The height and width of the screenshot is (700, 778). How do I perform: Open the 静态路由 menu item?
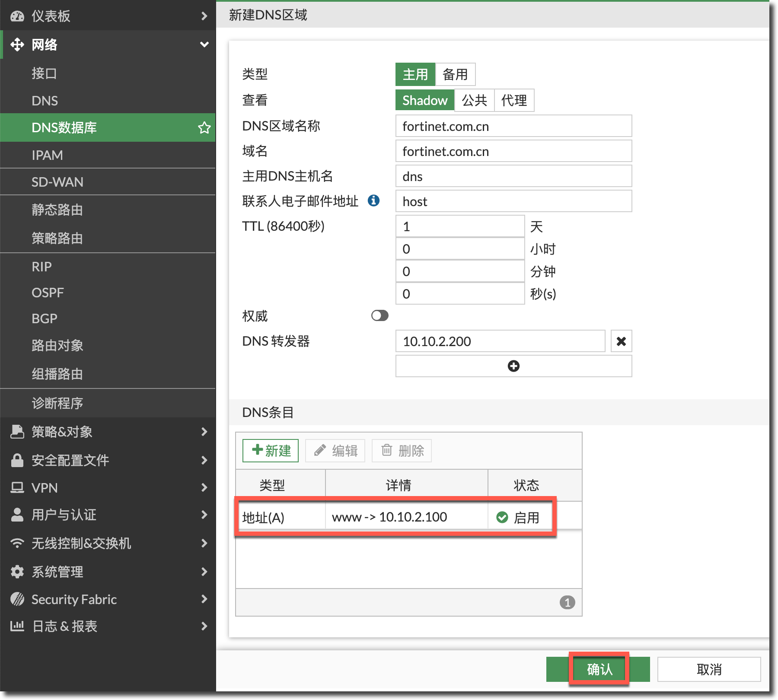(x=57, y=210)
